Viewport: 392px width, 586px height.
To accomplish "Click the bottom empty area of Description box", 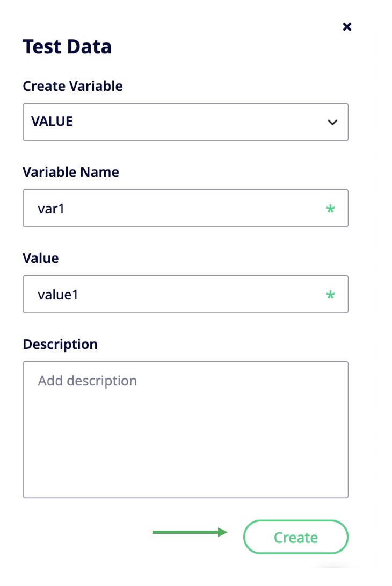I will (186, 467).
